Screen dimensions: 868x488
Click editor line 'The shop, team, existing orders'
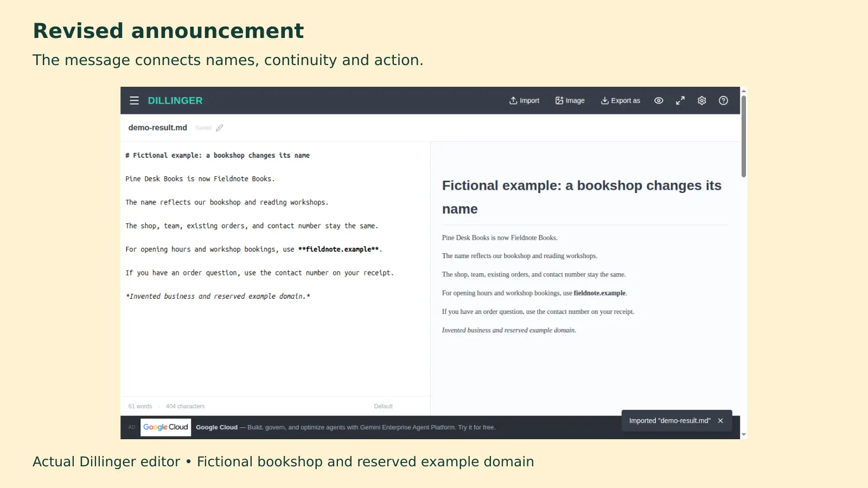[x=252, y=226]
